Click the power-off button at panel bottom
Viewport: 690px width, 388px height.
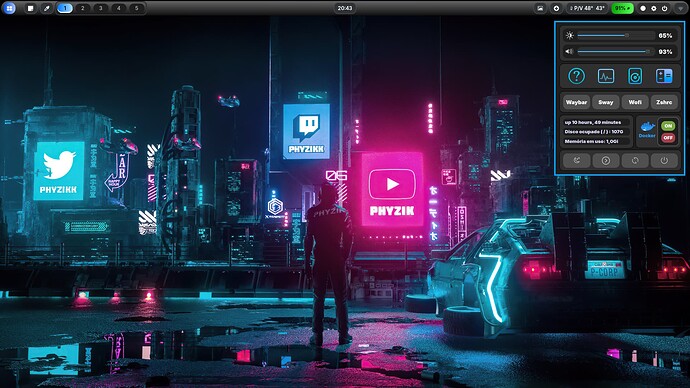[664, 161]
